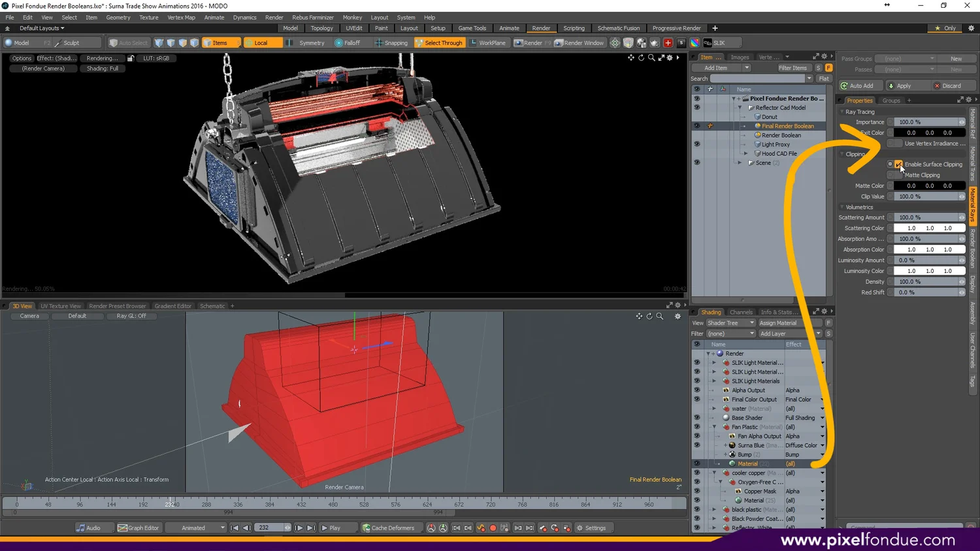This screenshot has height=551, width=980.
Task: Activate Snapping in the modes toolbar
Action: coord(392,42)
